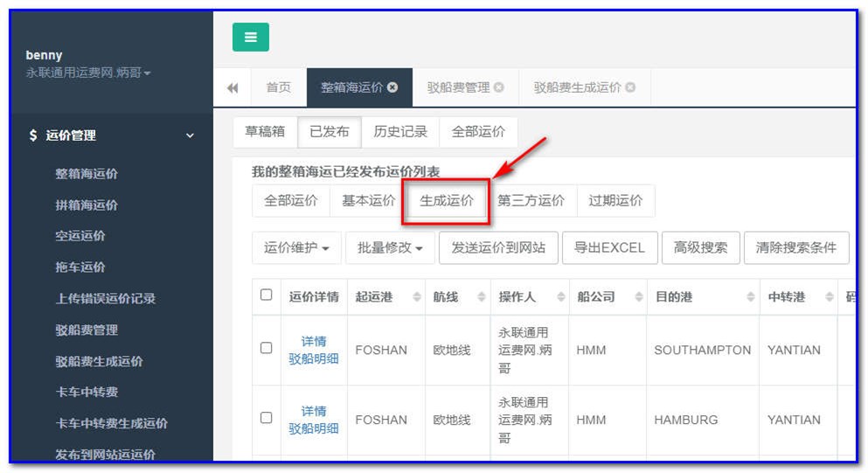Select the 生成运价 filter tab

[x=446, y=200]
